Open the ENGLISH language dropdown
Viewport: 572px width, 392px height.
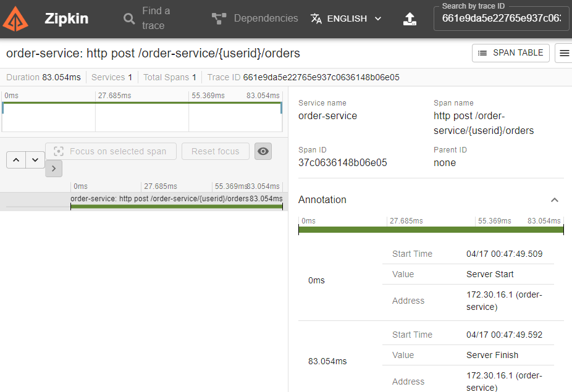tap(346, 19)
